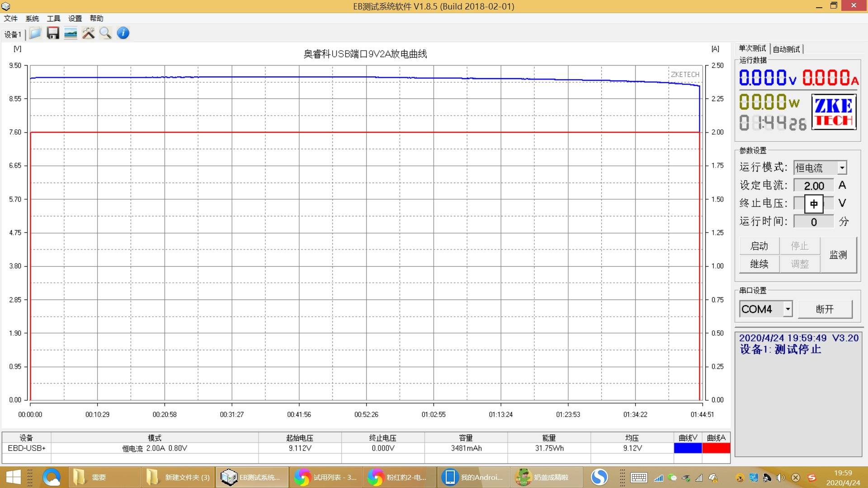Export the curve as image using picture icon
Viewport: 868px width, 488px height.
[x=71, y=33]
